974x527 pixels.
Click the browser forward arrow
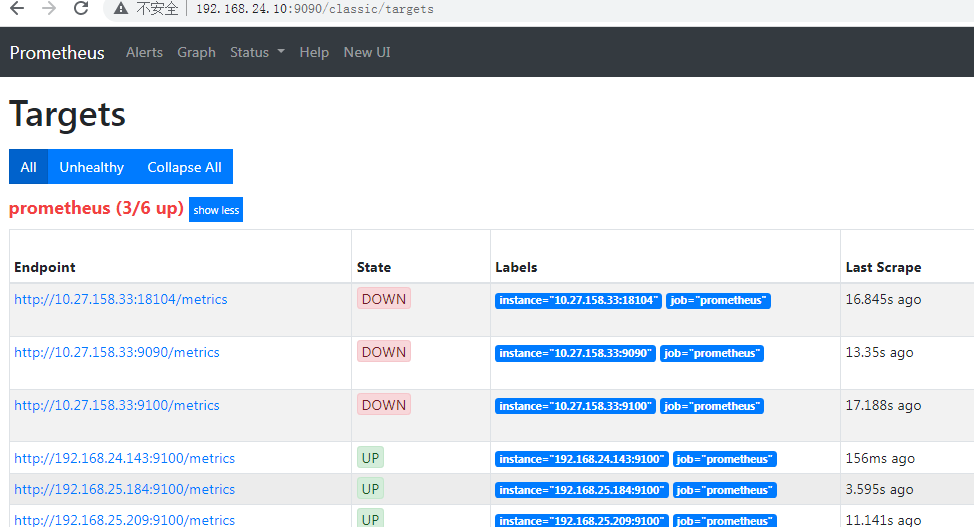[x=48, y=9]
